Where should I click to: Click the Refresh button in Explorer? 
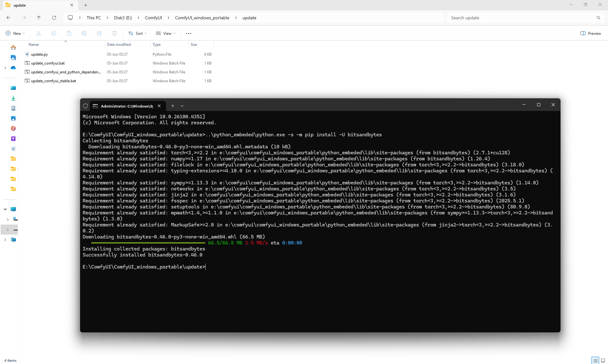coord(54,18)
